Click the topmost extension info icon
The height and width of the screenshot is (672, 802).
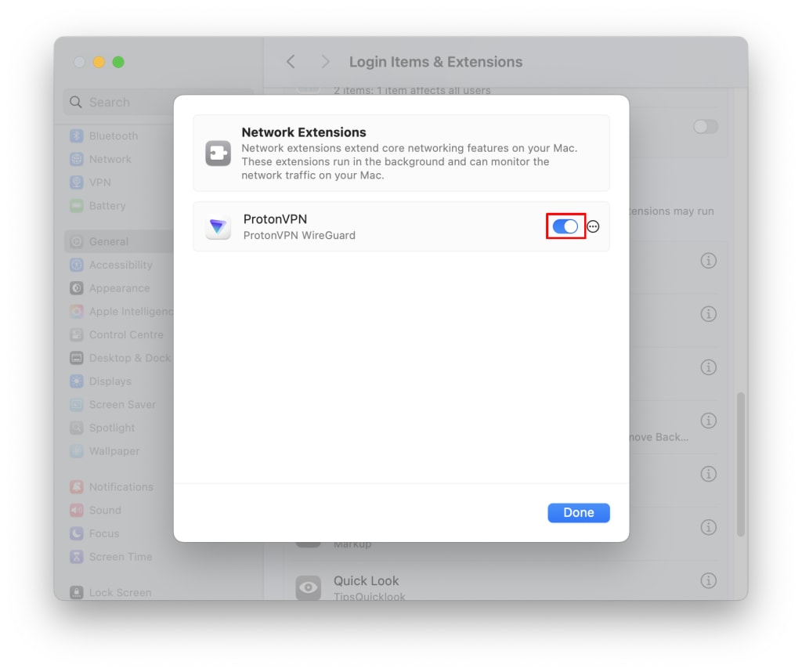click(708, 261)
